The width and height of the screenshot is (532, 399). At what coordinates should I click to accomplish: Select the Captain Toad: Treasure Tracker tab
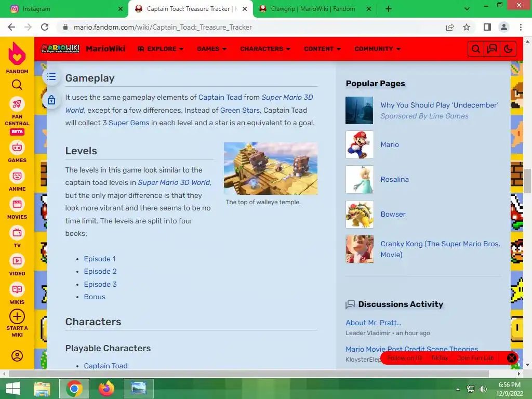point(191,9)
